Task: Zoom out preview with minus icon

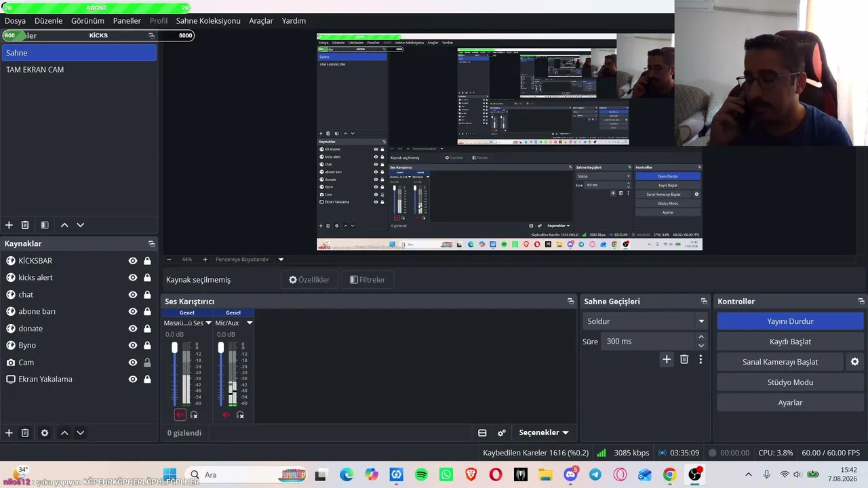Action: [169, 260]
